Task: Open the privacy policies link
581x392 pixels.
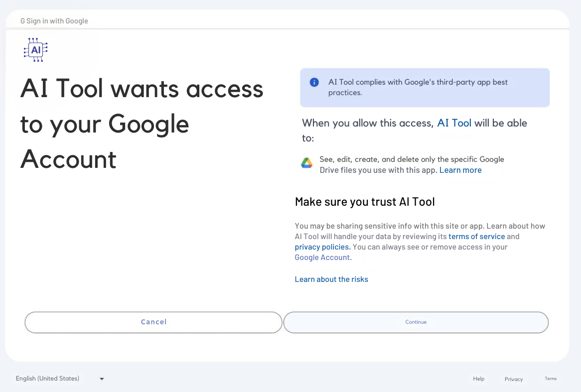Action: tap(322, 247)
